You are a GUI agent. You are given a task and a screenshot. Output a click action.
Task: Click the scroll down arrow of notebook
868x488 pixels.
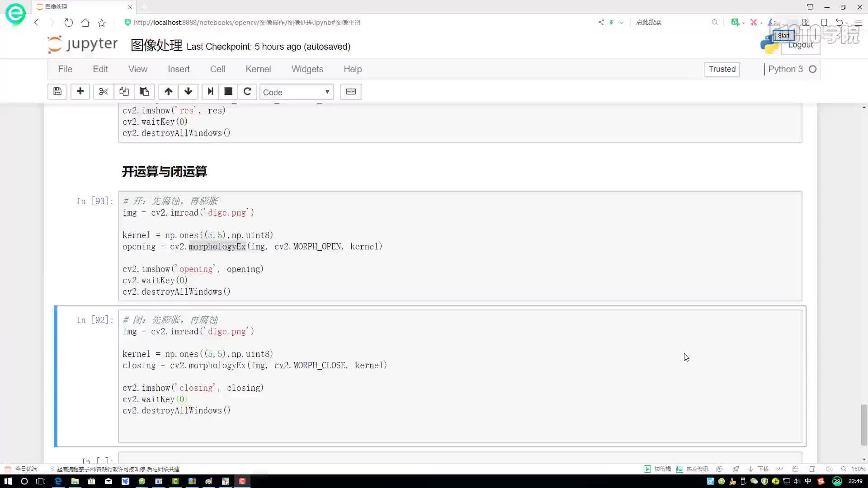coord(864,459)
